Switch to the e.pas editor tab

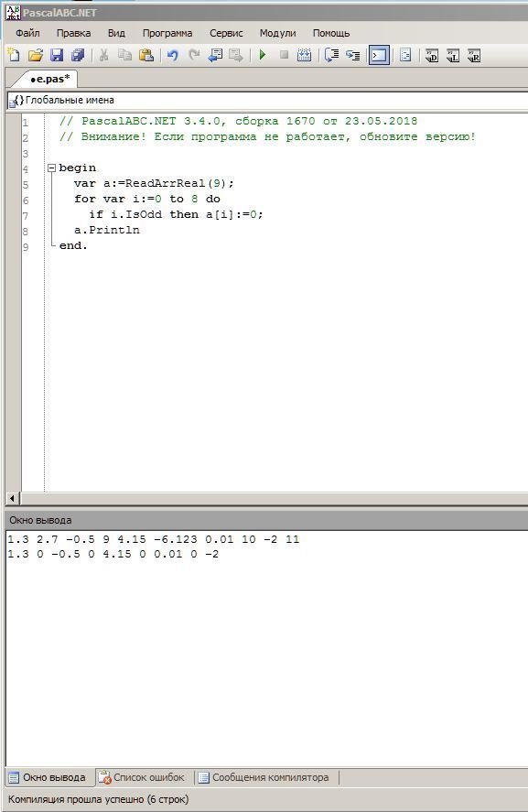click(x=49, y=80)
